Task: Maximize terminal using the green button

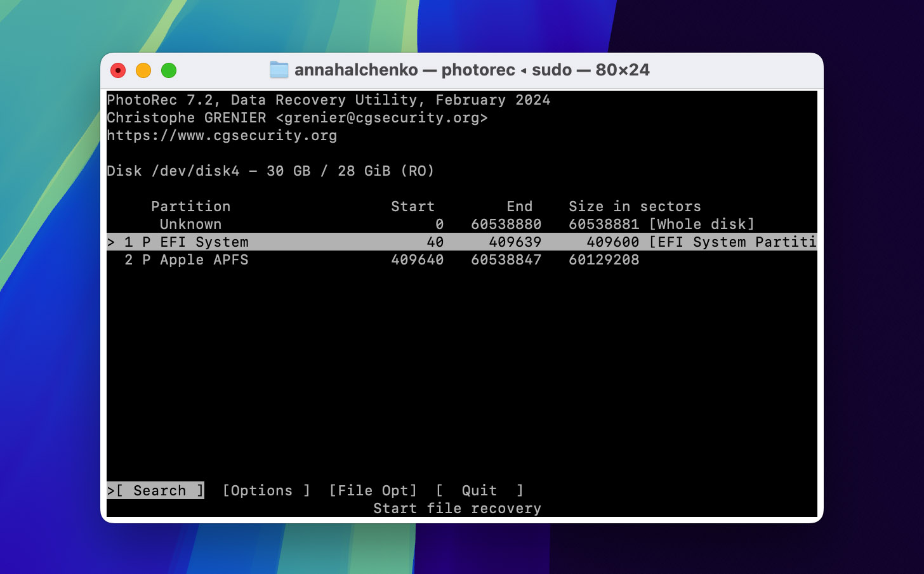Action: [x=169, y=70]
